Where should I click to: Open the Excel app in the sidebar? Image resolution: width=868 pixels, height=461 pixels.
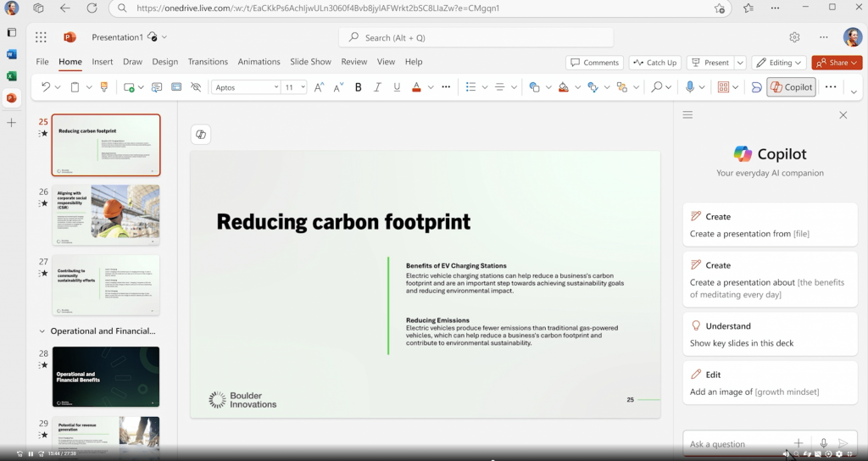tap(11, 75)
